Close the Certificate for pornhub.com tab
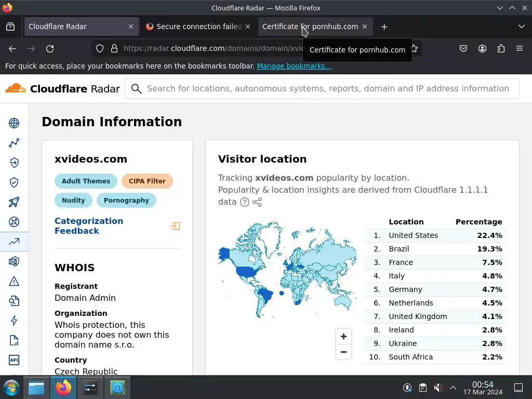This screenshot has width=532, height=399. 365,26
